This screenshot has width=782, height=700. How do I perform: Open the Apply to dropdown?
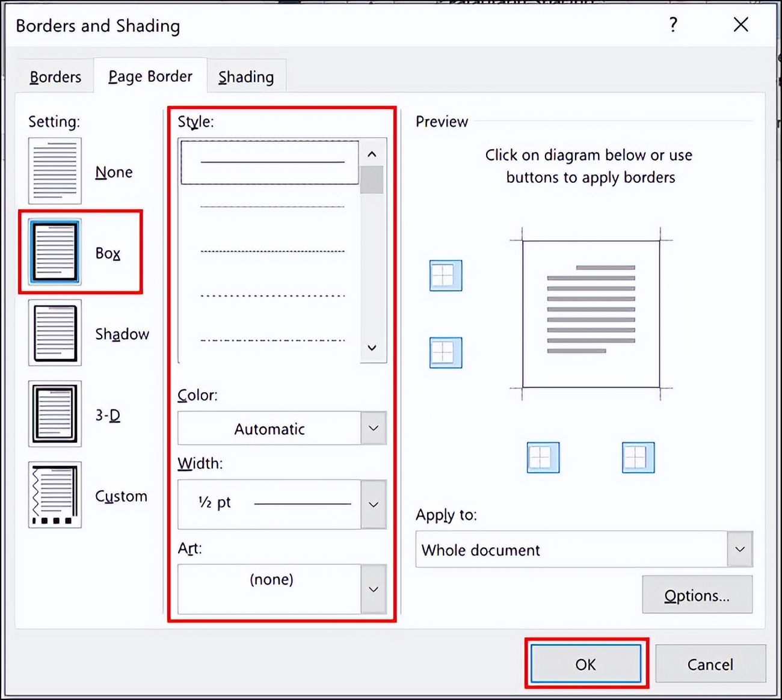[x=740, y=549]
